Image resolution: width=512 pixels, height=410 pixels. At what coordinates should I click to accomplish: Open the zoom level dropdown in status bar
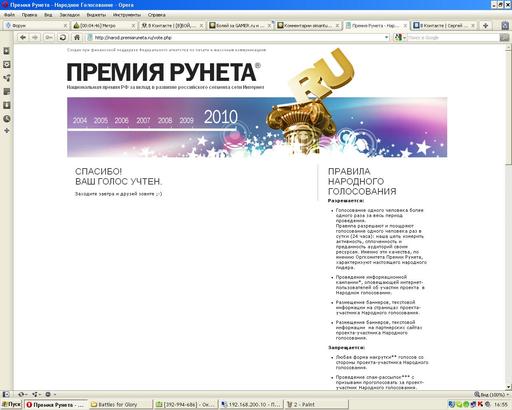(491, 395)
